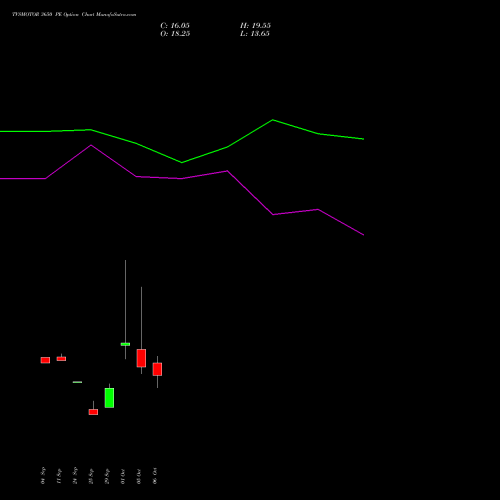Select the 01 Oct axis label
This screenshot has height=500, width=500.
[123, 476]
